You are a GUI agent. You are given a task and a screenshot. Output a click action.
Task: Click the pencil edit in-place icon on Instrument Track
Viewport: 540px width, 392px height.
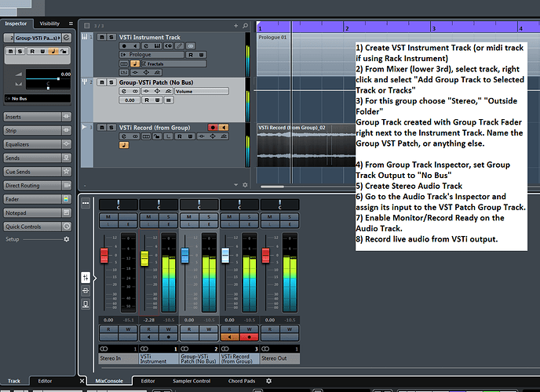coord(179,45)
